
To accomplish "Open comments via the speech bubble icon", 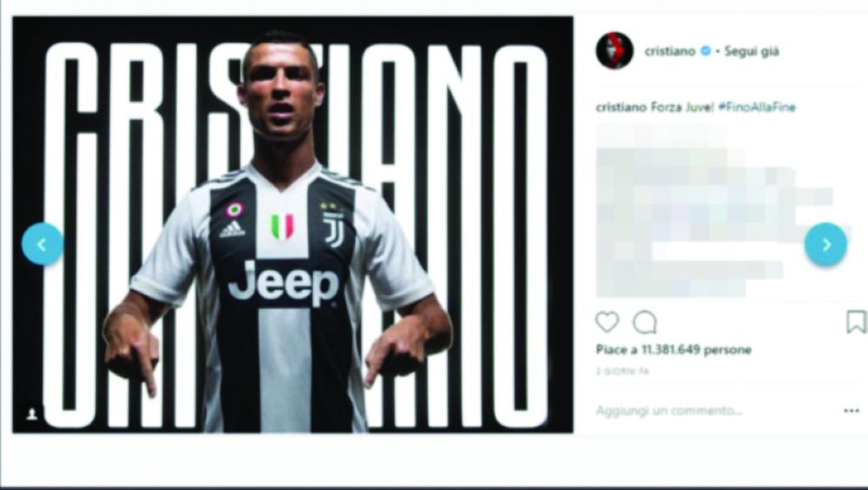I will [644, 322].
